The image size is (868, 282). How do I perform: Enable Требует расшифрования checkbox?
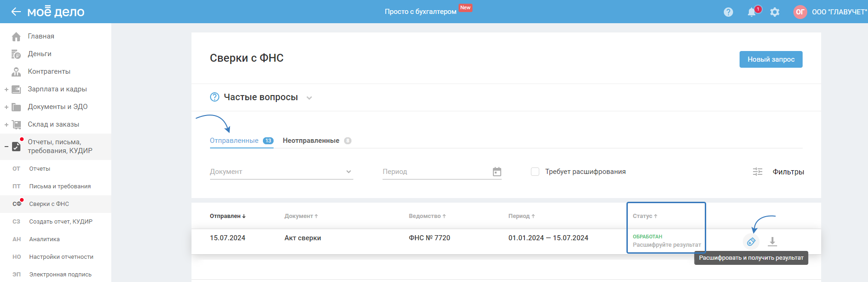point(535,172)
